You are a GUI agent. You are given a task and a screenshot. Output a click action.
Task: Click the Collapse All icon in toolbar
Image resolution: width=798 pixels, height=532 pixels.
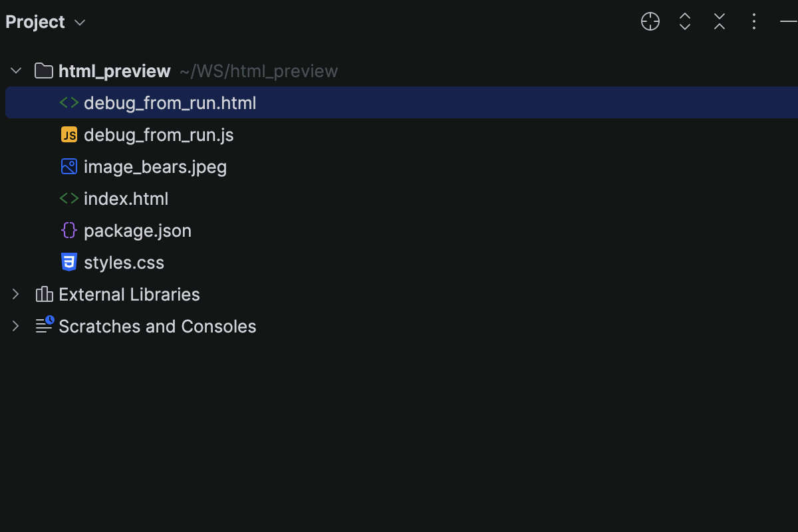coord(719,21)
